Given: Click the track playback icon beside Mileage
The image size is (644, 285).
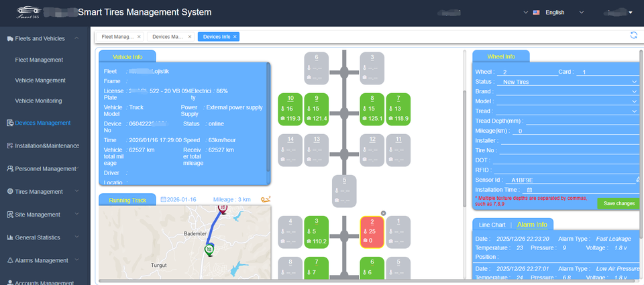Looking at the screenshot, I should [x=266, y=199].
